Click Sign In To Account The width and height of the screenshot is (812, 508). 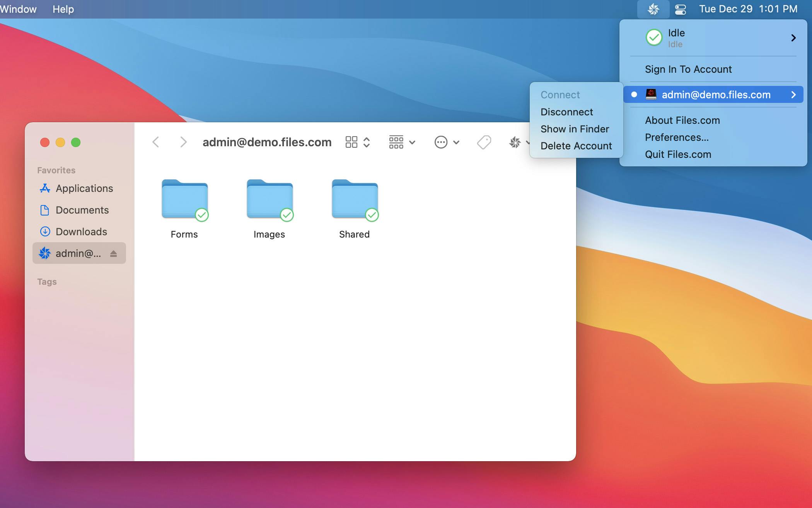click(688, 69)
